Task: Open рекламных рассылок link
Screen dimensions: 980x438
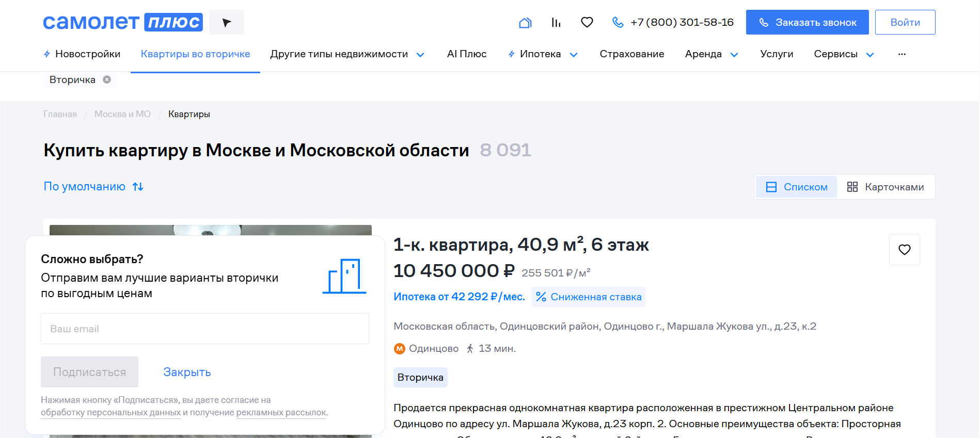Action: (x=281, y=412)
